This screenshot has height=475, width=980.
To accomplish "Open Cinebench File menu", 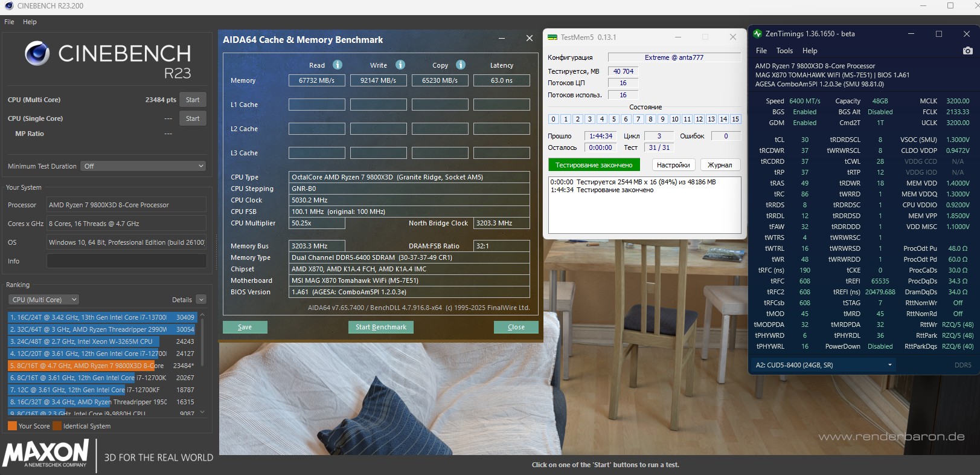I will (x=9, y=22).
